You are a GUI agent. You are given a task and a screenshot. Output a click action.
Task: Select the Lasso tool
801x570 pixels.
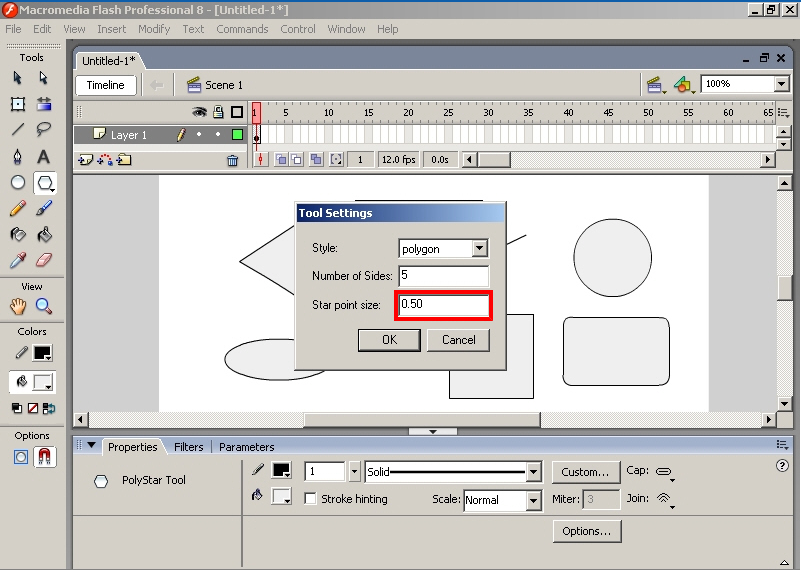[x=44, y=129]
